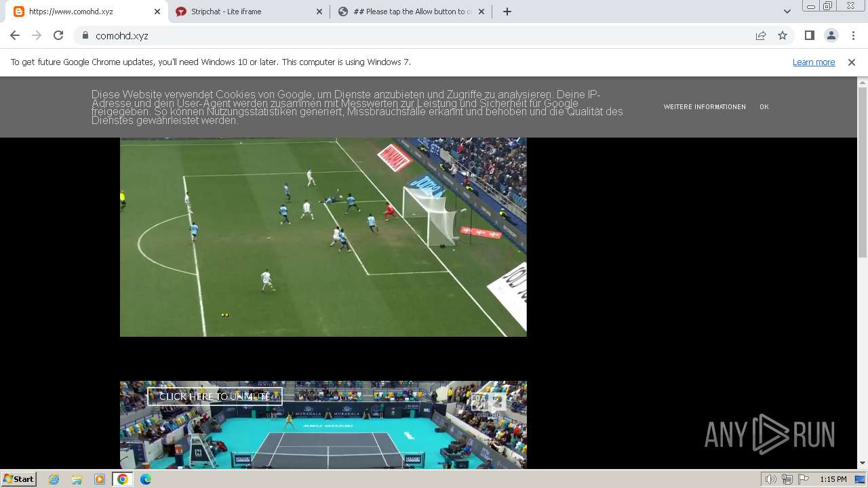Dismiss the Chrome update notification bar
Image resolution: width=868 pixels, height=488 pixels.
point(852,62)
